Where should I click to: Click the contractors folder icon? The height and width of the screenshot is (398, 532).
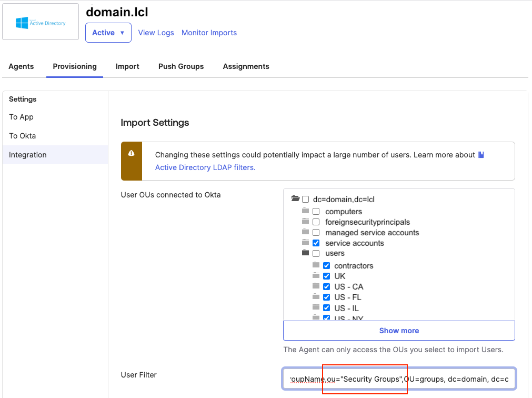click(x=316, y=265)
